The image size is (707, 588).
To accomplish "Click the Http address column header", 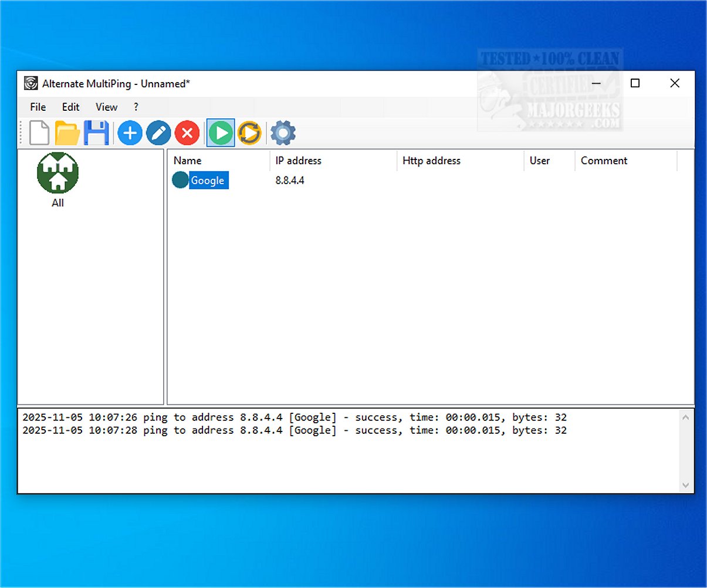I will 460,161.
